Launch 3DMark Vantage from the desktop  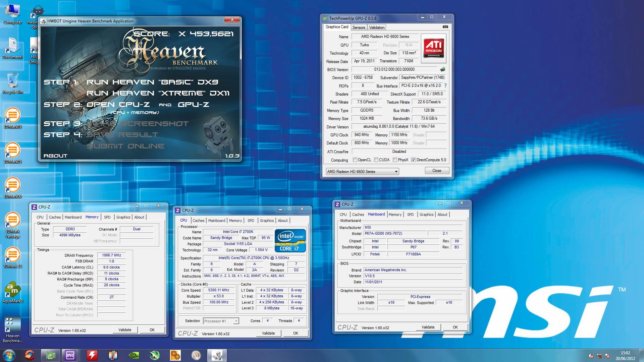(x=12, y=225)
